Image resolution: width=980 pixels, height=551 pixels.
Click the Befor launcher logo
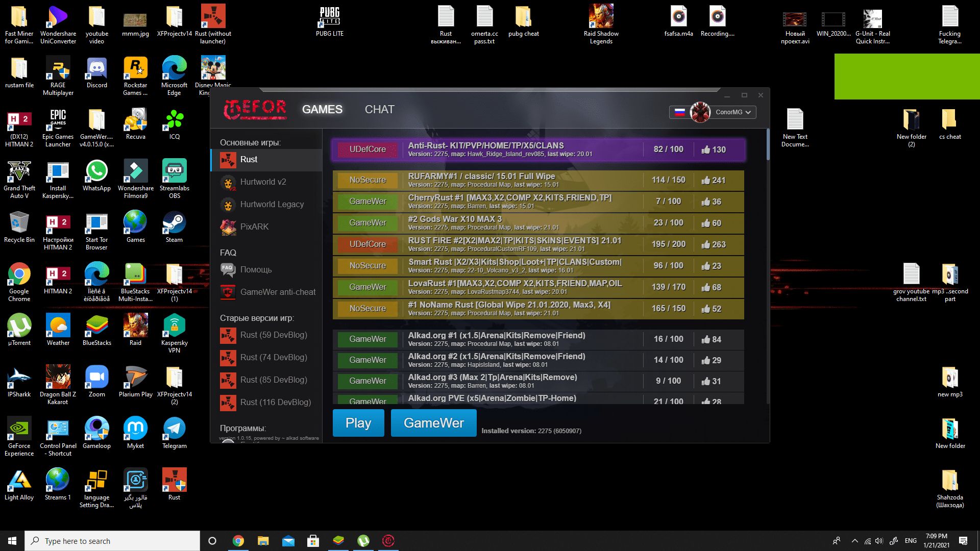tap(255, 109)
